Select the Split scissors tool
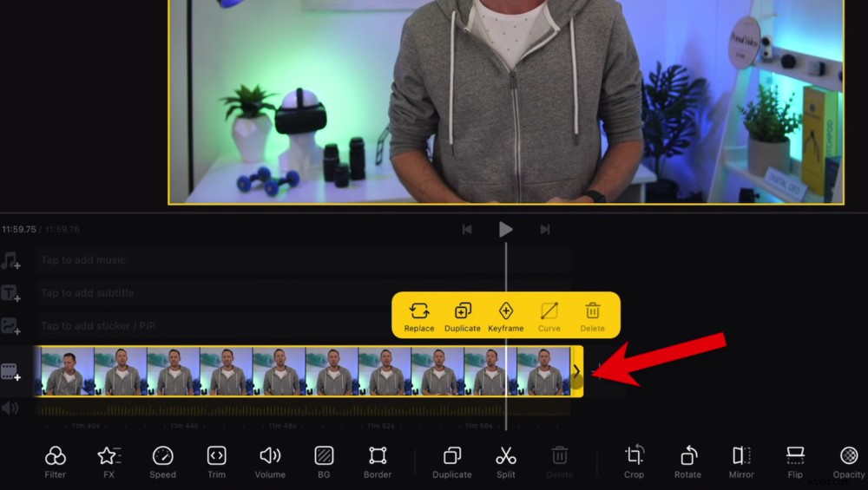This screenshot has height=490, width=868. coord(505,461)
